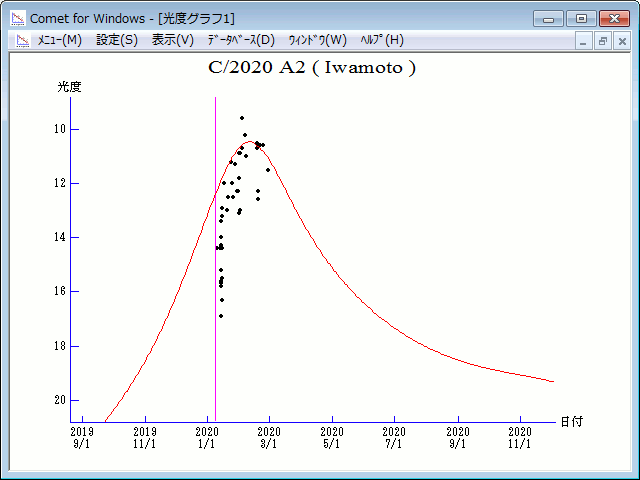Open the ウィンドウ(W) window menu
Image resolution: width=640 pixels, height=480 pixels.
coord(318,40)
